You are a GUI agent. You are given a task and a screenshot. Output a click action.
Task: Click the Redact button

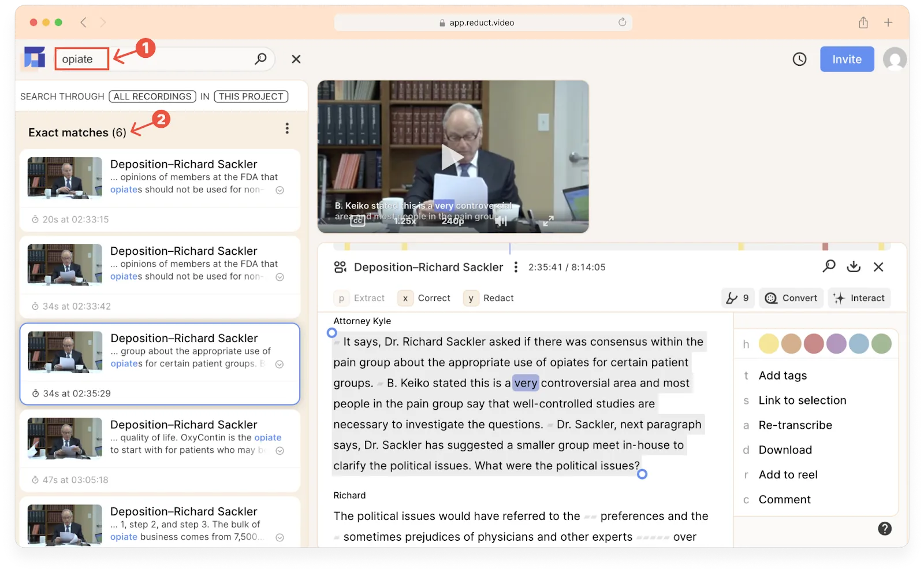tap(489, 298)
